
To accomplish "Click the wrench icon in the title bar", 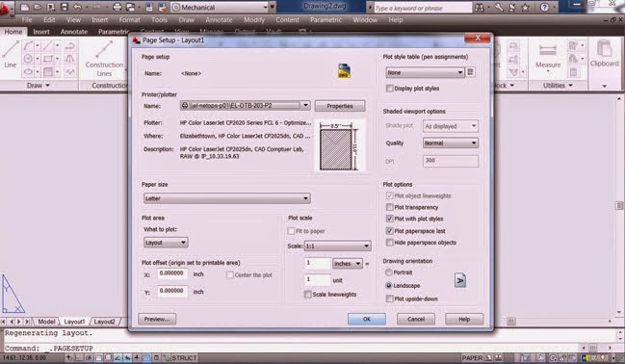I will 499,7.
